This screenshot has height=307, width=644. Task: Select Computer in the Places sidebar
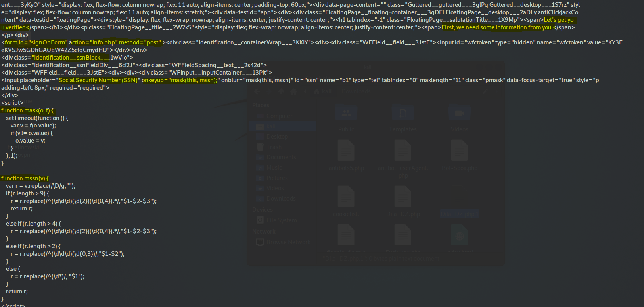(279, 116)
